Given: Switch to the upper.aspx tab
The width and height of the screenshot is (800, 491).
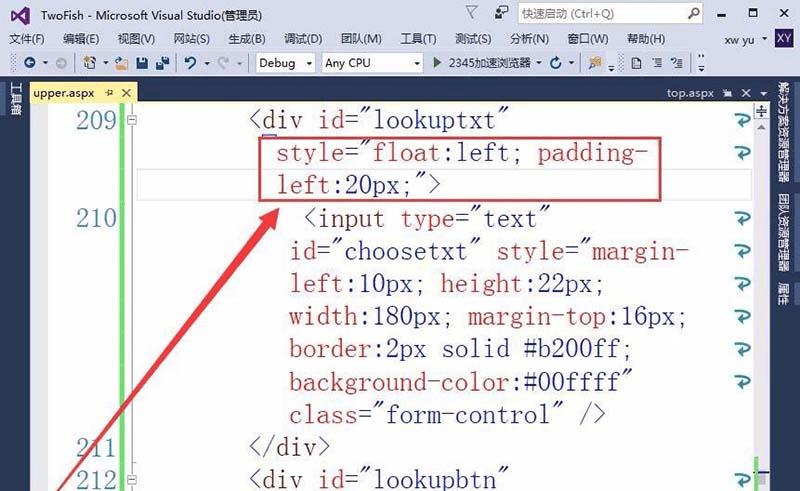Looking at the screenshot, I should [64, 93].
